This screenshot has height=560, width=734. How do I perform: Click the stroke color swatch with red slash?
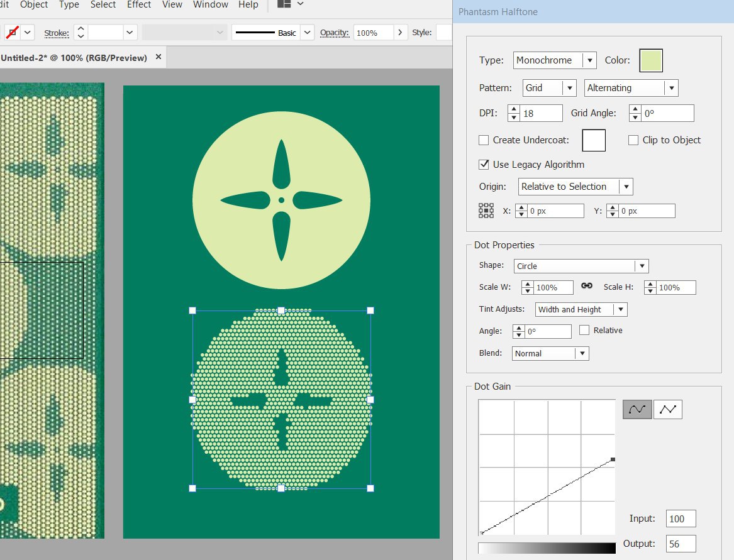point(12,32)
